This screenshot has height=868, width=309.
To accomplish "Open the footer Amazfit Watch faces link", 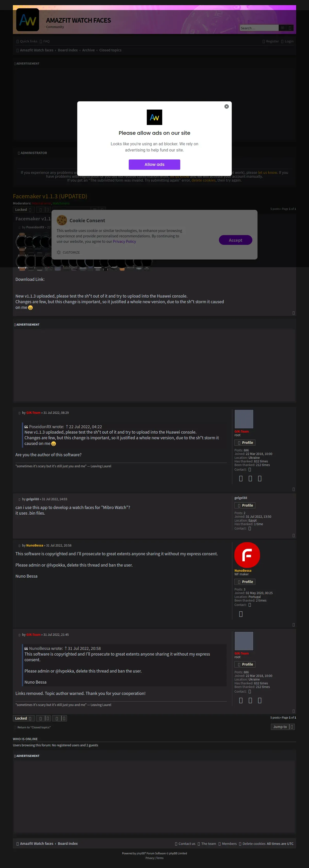I will pyautogui.click(x=35, y=844).
